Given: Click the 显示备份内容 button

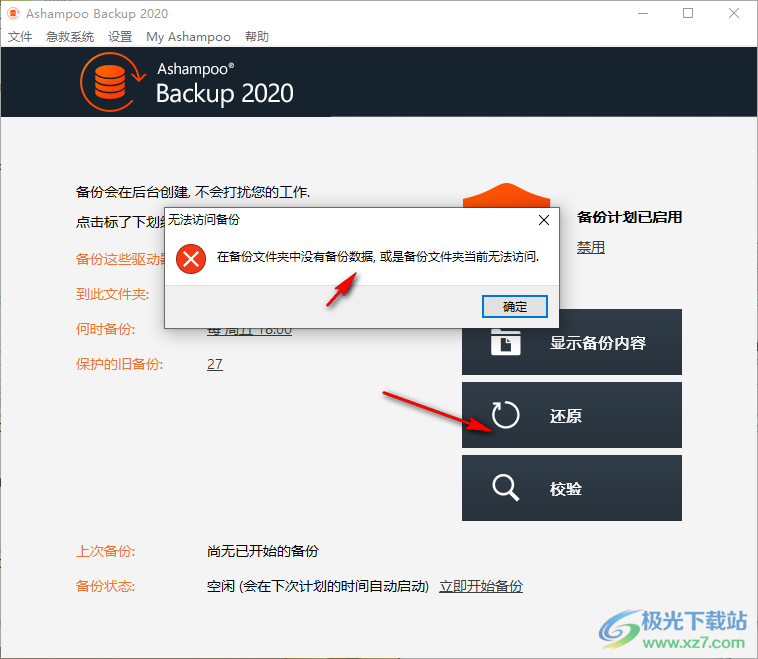Looking at the screenshot, I should point(572,342).
